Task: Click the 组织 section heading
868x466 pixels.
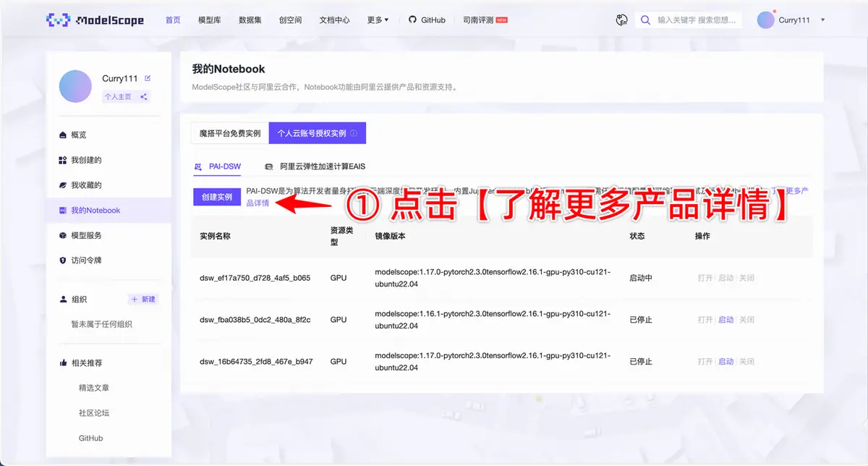Action: [x=78, y=300]
